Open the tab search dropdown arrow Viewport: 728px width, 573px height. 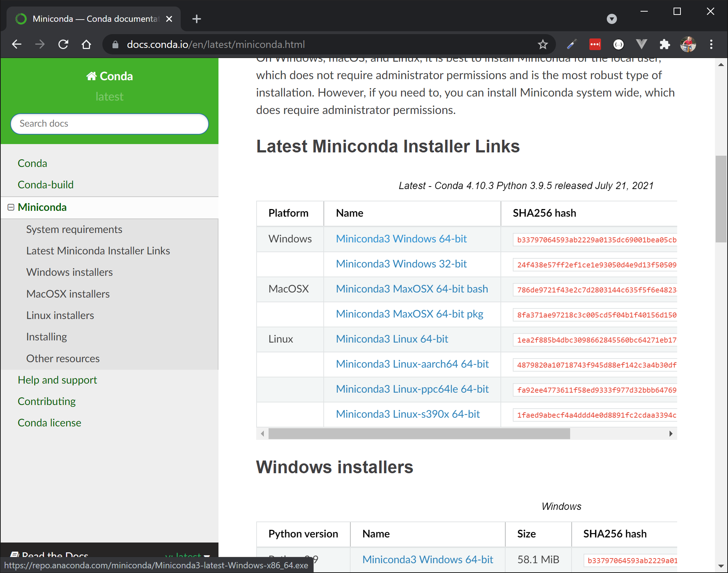(x=612, y=19)
